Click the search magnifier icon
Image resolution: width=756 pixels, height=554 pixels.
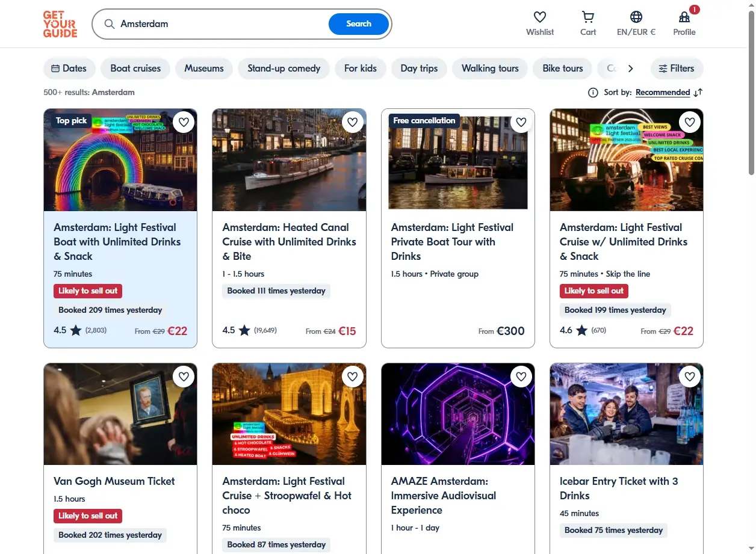coord(110,24)
